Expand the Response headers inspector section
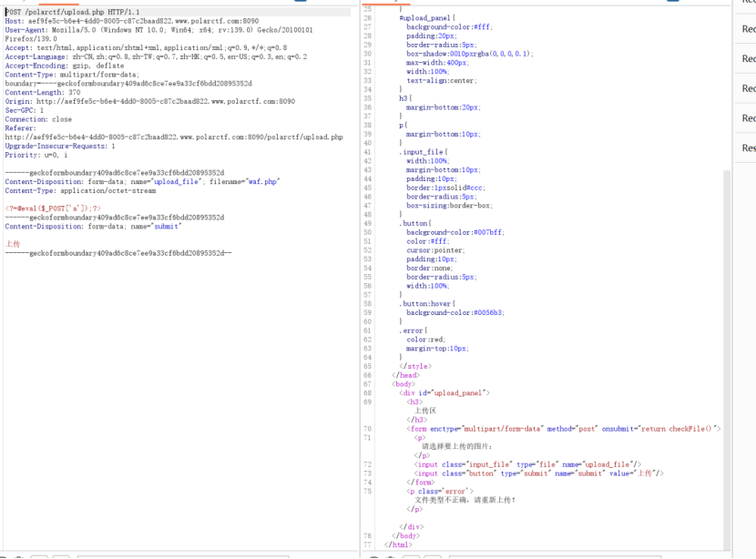Screen dimensions: 756x559 pyautogui.click(x=745, y=147)
